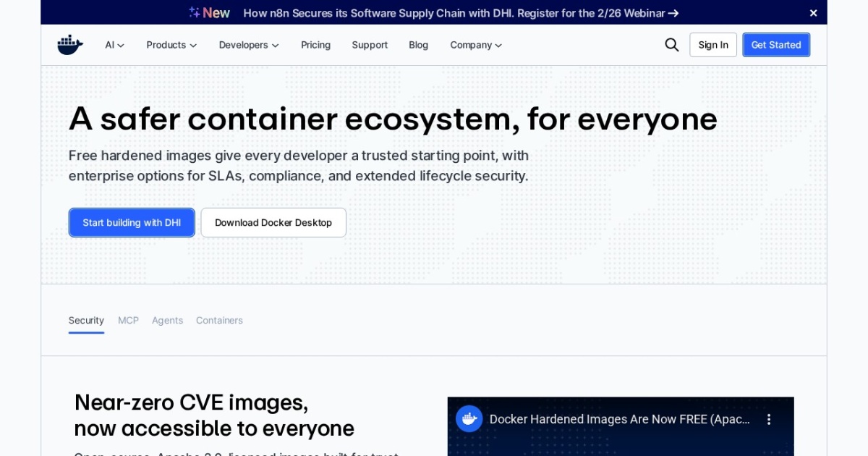Open the Containers tab
This screenshot has height=456, width=868.
pos(219,320)
